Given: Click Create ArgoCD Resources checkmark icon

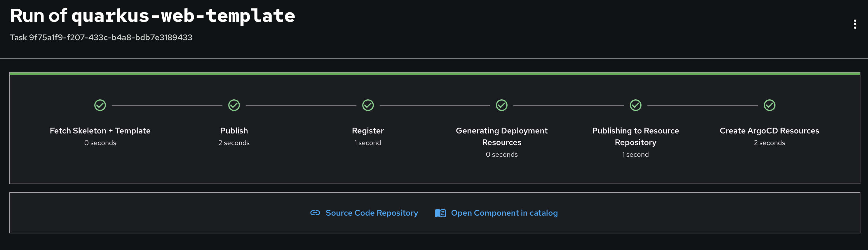Looking at the screenshot, I should click(769, 105).
